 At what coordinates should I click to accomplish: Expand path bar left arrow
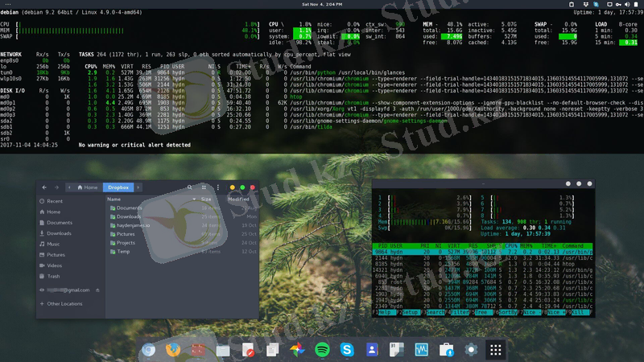tap(69, 187)
